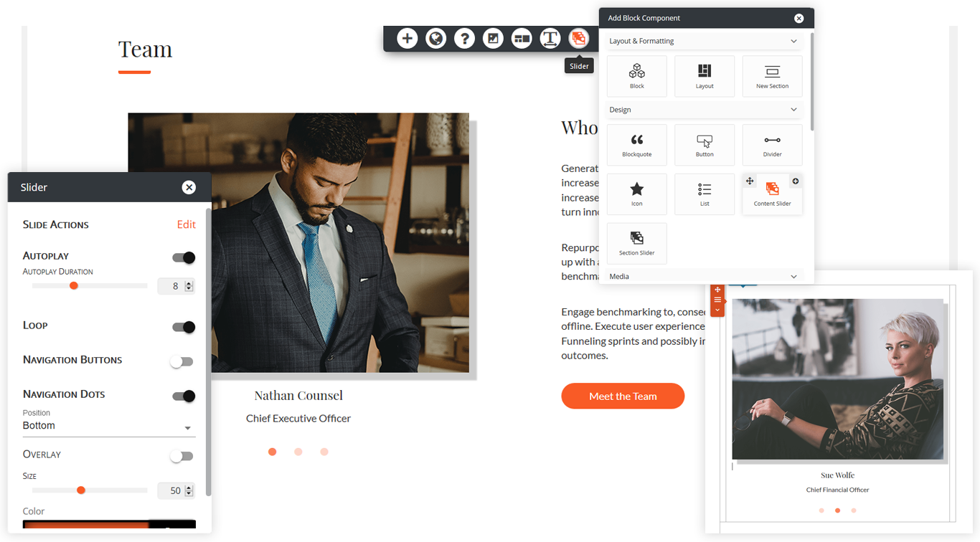Add a Layout component
The height and width of the screenshot is (542, 980).
point(705,76)
